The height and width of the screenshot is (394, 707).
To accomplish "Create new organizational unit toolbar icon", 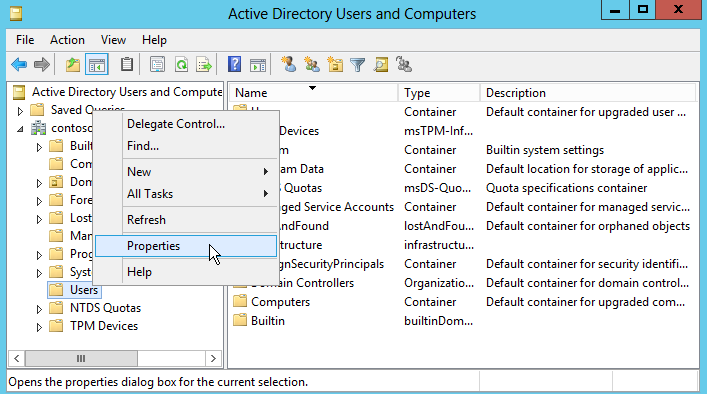I will pos(335,64).
